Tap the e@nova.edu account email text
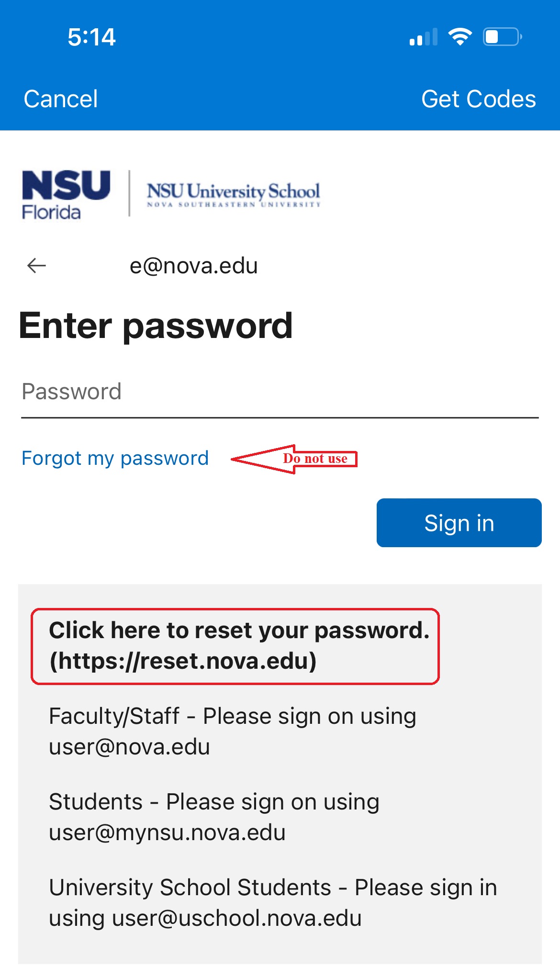Image resolution: width=560 pixels, height=967 pixels. pos(194,266)
